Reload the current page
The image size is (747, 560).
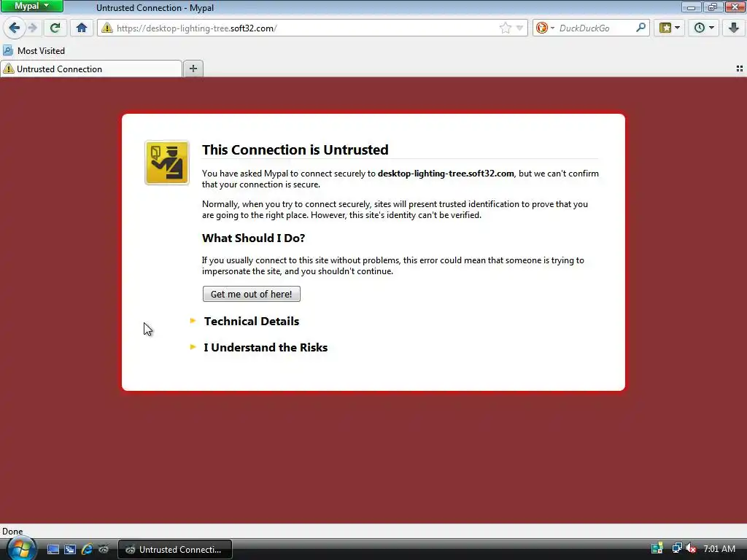pos(55,28)
